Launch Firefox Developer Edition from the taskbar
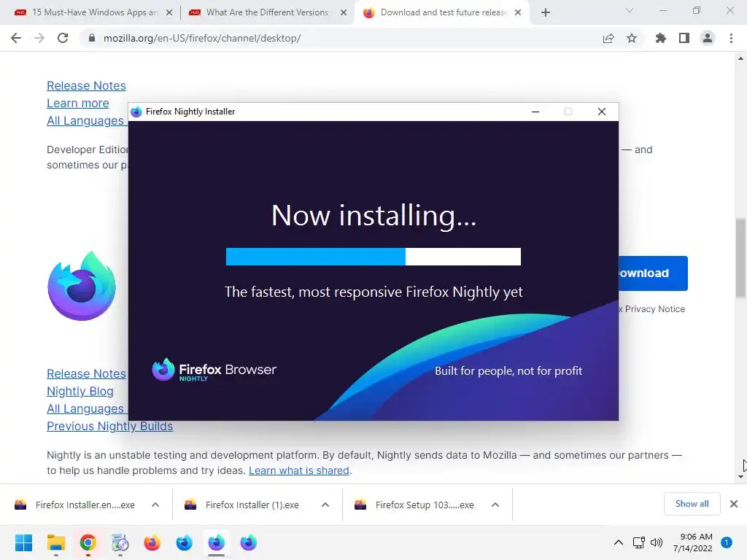Viewport: 747px width, 560px height. (x=185, y=542)
